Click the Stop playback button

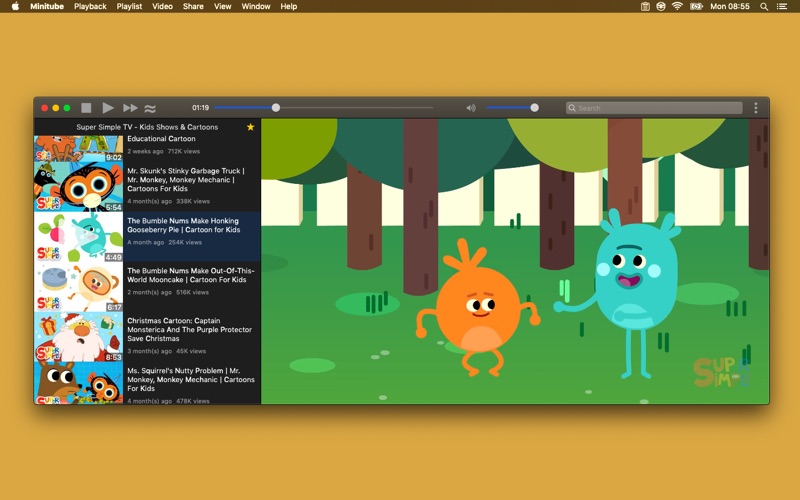[x=86, y=108]
